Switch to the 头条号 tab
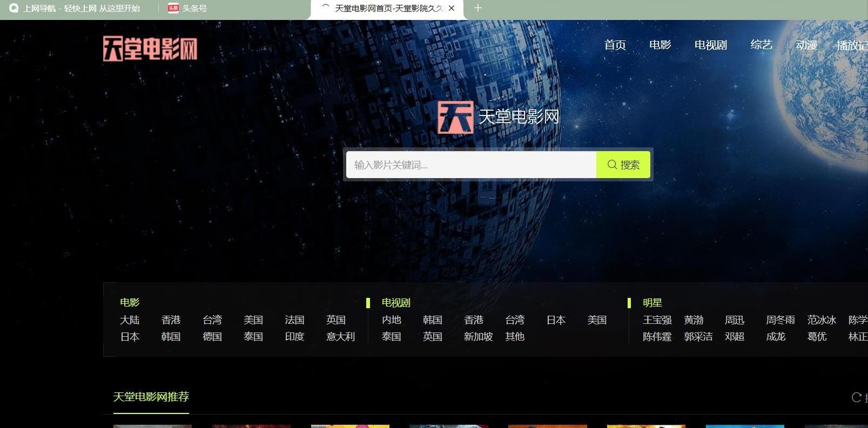Image resolution: width=868 pixels, height=428 pixels. (x=187, y=8)
